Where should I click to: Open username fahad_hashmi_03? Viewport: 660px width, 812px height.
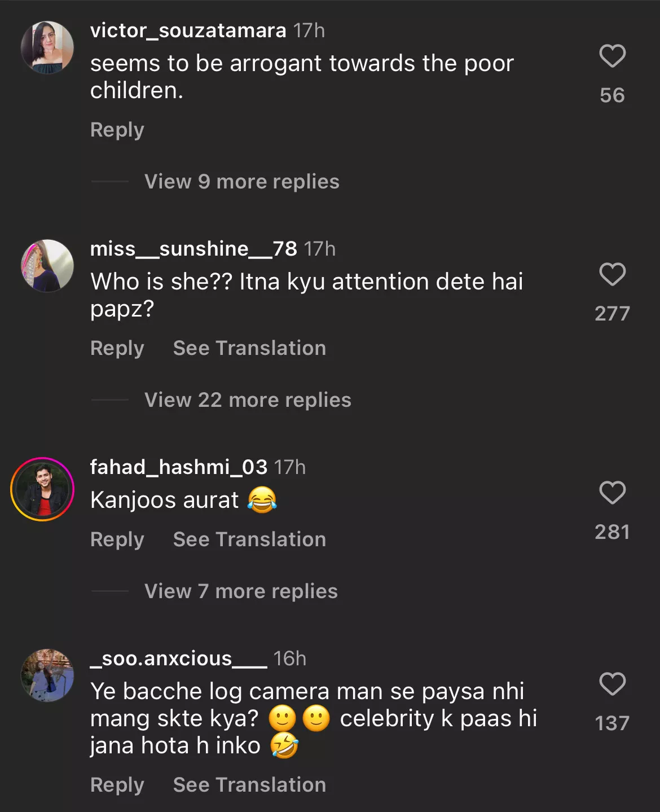coord(178,467)
